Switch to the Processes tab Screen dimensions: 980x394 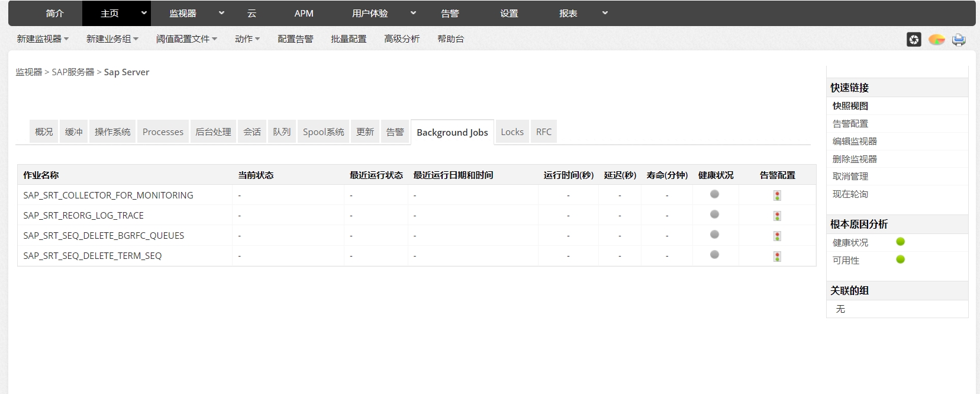[x=163, y=132]
